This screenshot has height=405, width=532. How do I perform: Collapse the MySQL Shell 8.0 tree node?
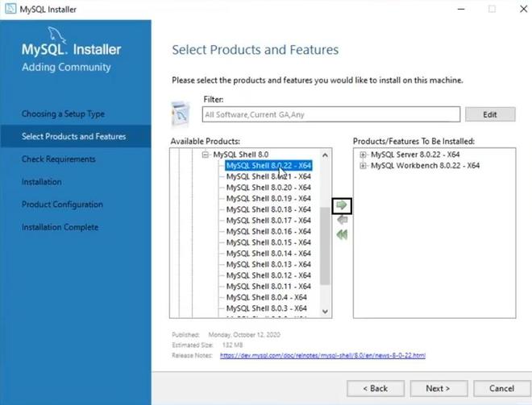tap(205, 155)
